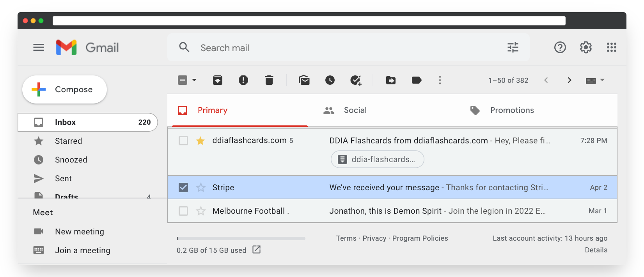
Task: Open the account activity Details link
Action: pos(596,250)
